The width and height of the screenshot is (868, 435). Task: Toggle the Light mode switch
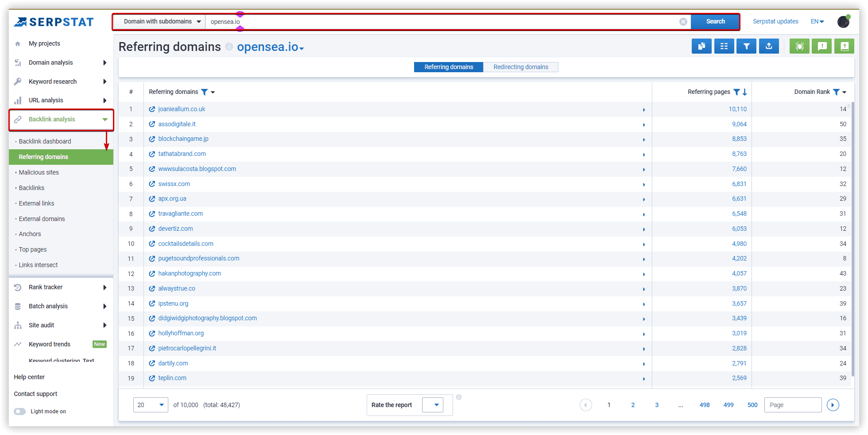pos(20,412)
